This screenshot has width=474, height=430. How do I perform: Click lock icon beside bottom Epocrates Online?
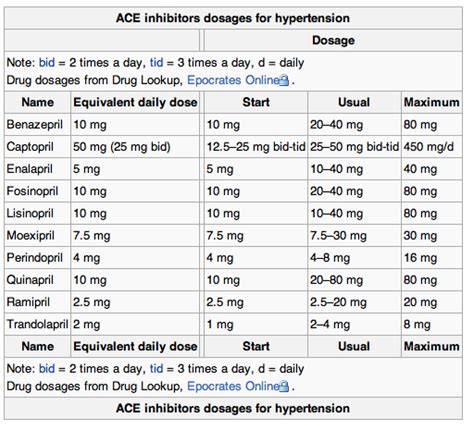[x=284, y=387]
